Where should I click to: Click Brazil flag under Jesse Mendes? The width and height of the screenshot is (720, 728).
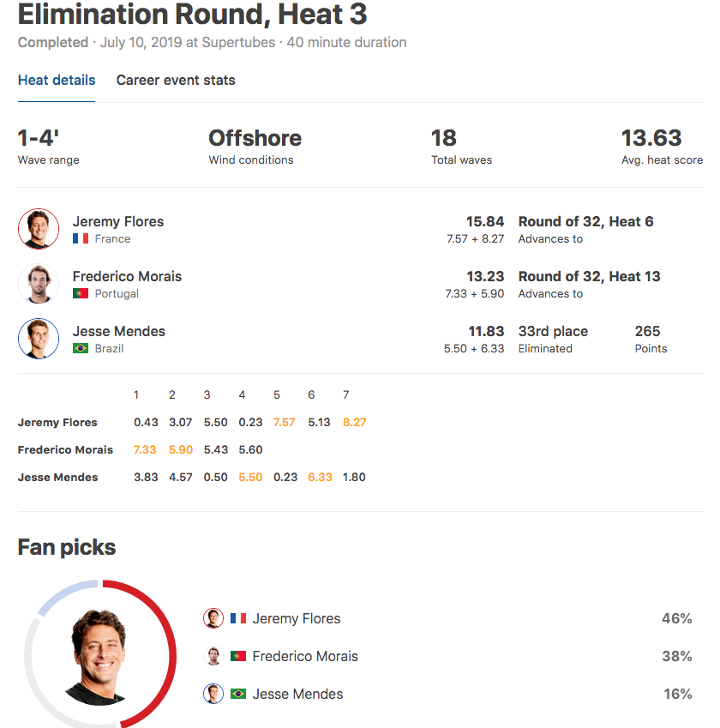pyautogui.click(x=81, y=348)
